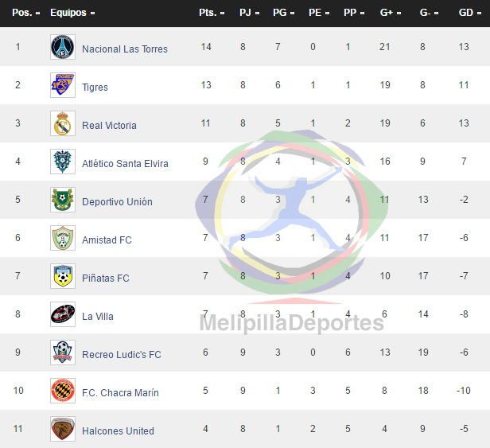Screen dimensions: 490x448
Task: Select the Atlético Santa Elvira badge
Action: [x=63, y=162]
